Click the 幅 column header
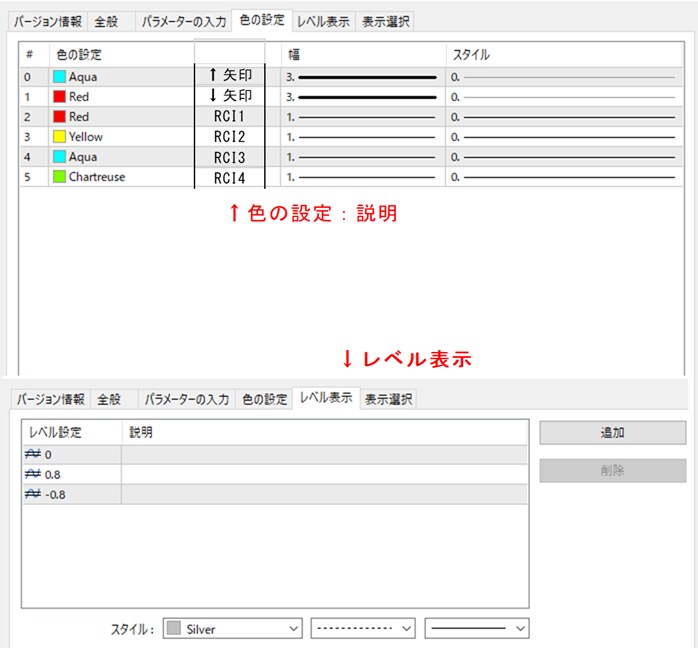 click(x=363, y=55)
